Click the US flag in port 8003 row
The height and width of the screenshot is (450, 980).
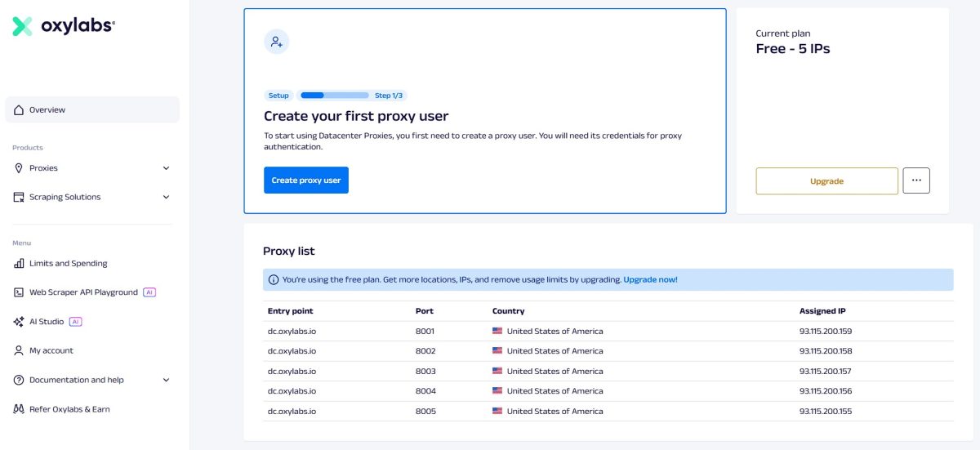click(497, 371)
